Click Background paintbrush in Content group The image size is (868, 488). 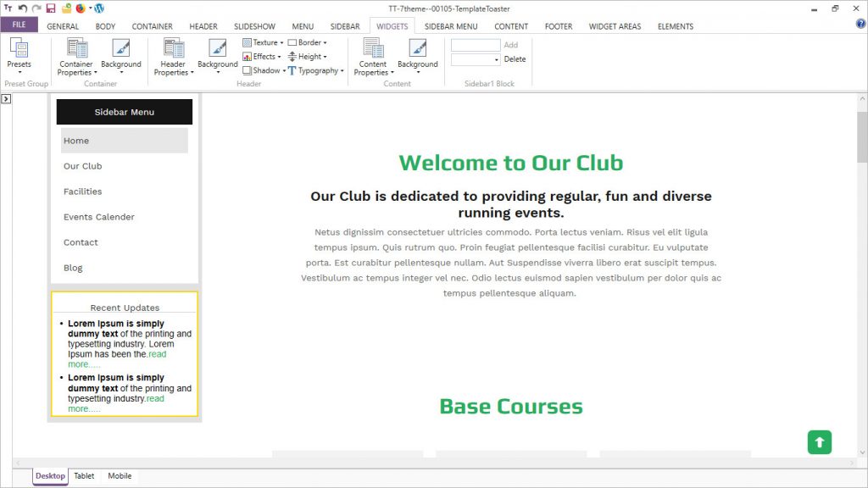tap(417, 48)
